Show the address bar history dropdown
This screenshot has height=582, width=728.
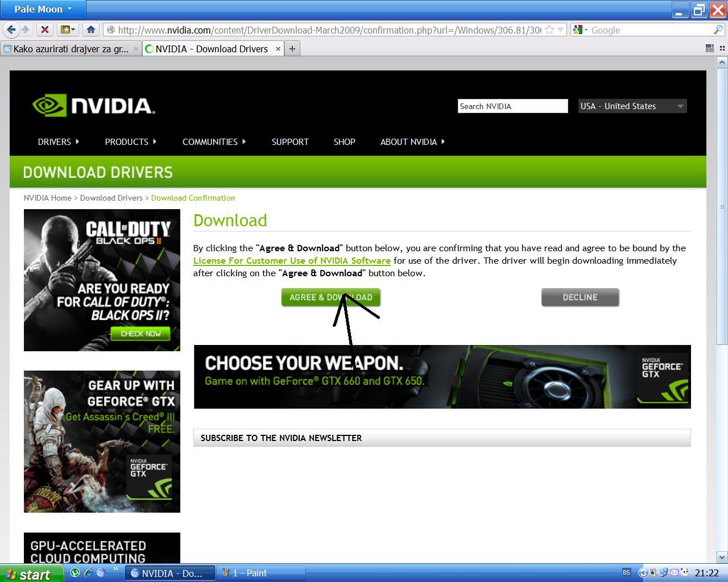coord(561,30)
